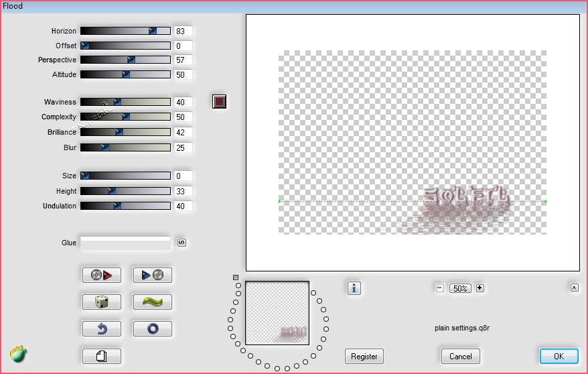Click the 50% zoom level button
The height and width of the screenshot is (374, 588).
pos(459,288)
